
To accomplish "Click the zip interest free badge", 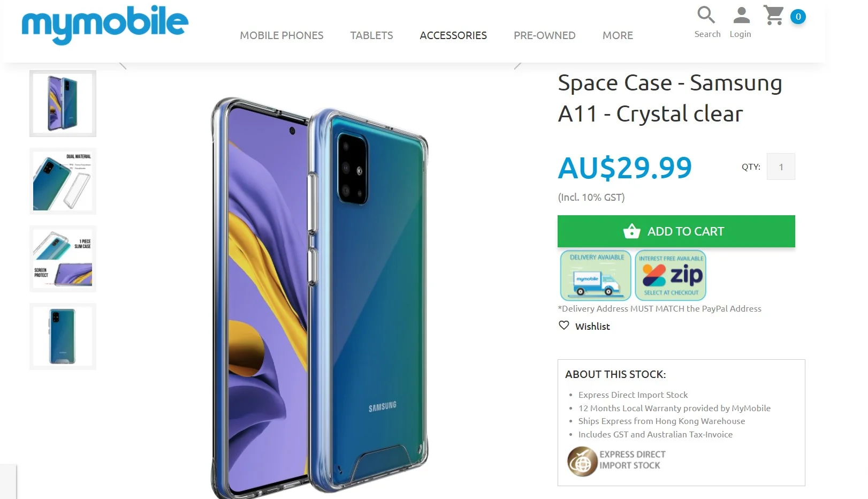I will tap(671, 275).
